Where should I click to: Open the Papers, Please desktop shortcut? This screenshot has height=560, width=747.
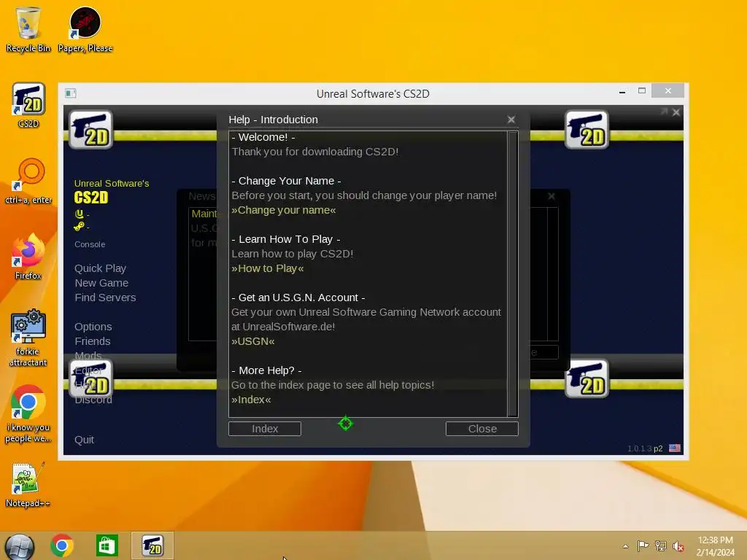pyautogui.click(x=85, y=29)
